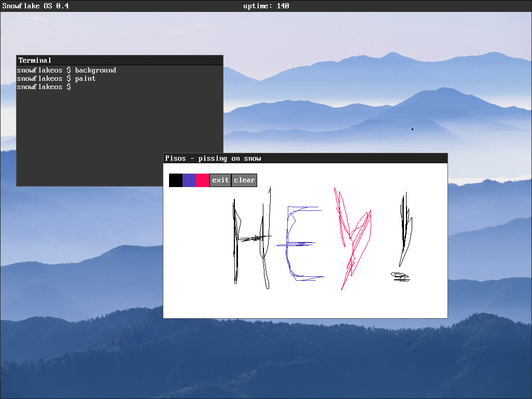The image size is (532, 399).
Task: Choose the pink-red color swatch
Action: pyautogui.click(x=203, y=180)
